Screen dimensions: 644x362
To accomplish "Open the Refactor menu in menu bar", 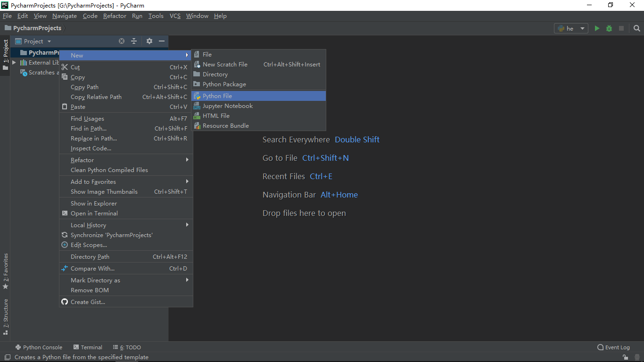I will (x=115, y=16).
